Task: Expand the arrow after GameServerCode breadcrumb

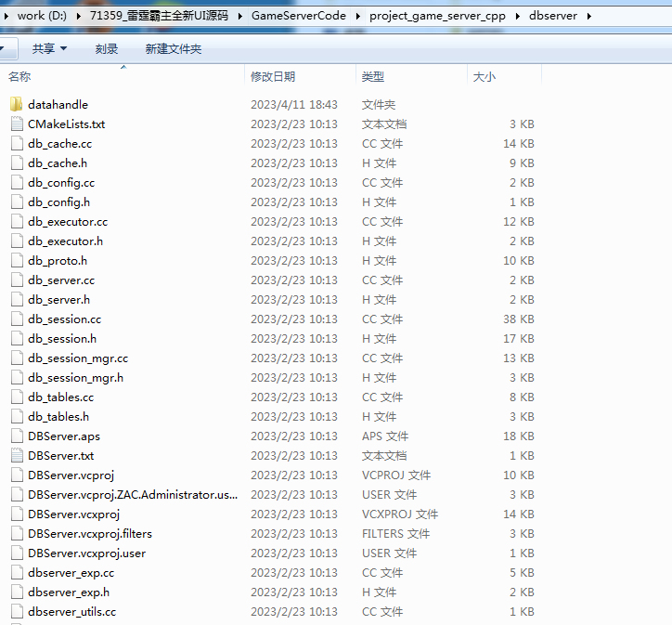Action: click(357, 16)
